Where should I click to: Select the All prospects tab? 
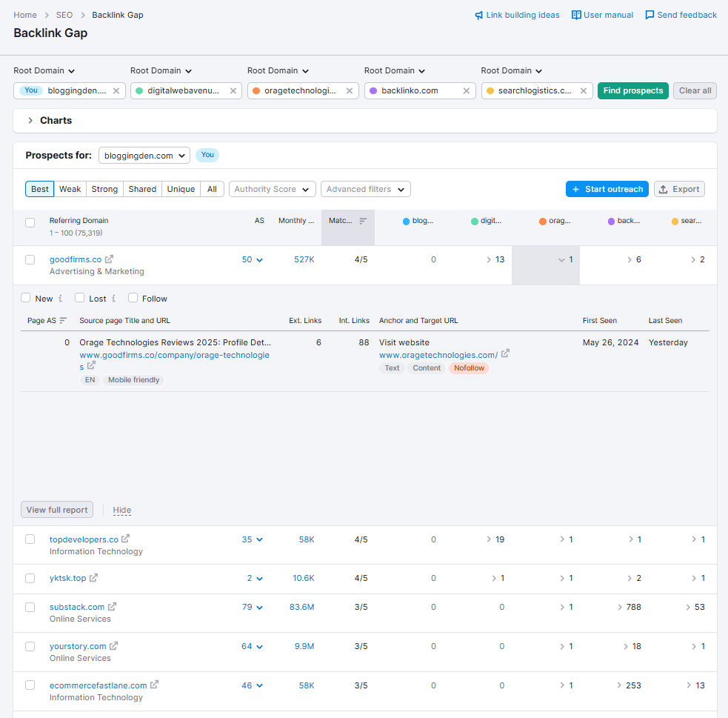click(212, 189)
